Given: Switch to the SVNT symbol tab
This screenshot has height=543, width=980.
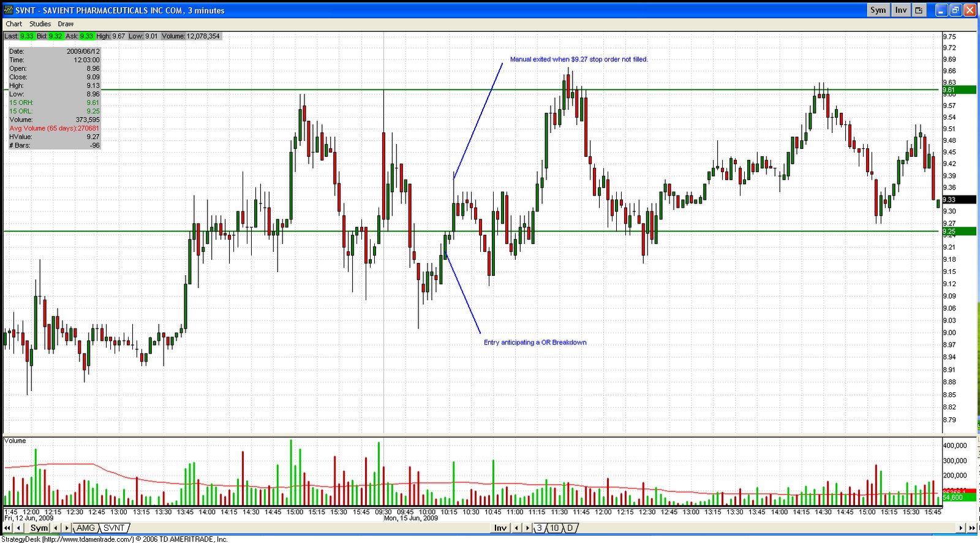Looking at the screenshot, I should [x=114, y=528].
